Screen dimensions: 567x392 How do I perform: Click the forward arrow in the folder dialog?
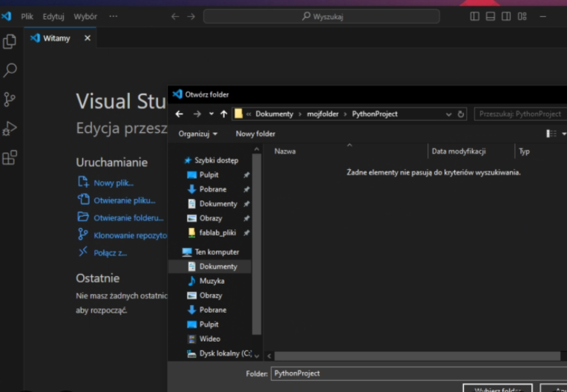[x=197, y=114]
